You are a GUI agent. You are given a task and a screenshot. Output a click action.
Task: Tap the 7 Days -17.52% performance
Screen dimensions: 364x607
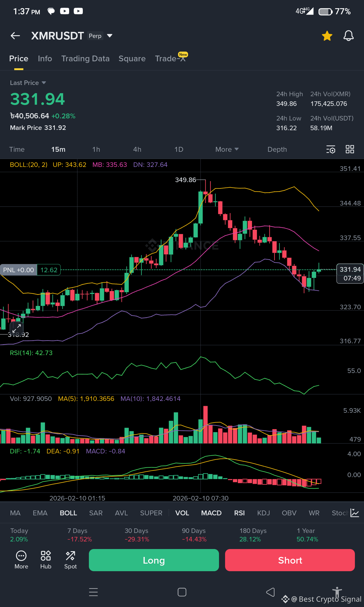click(x=79, y=535)
